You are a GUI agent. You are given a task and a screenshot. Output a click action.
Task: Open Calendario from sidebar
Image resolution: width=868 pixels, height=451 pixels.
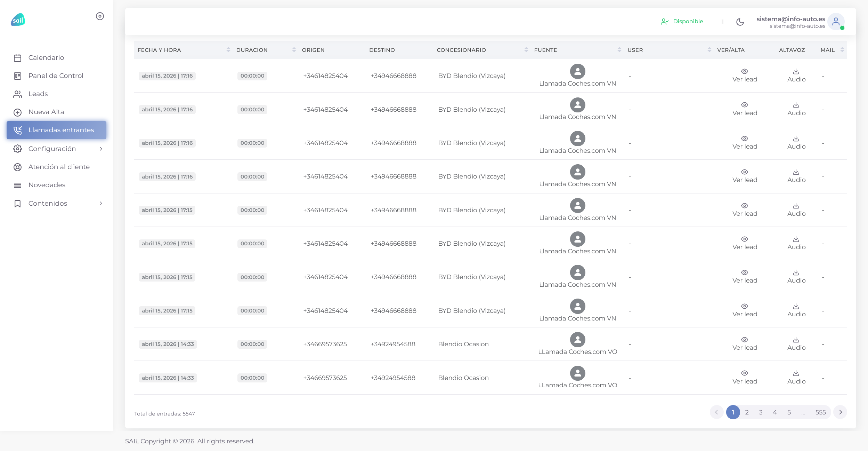pos(56,57)
